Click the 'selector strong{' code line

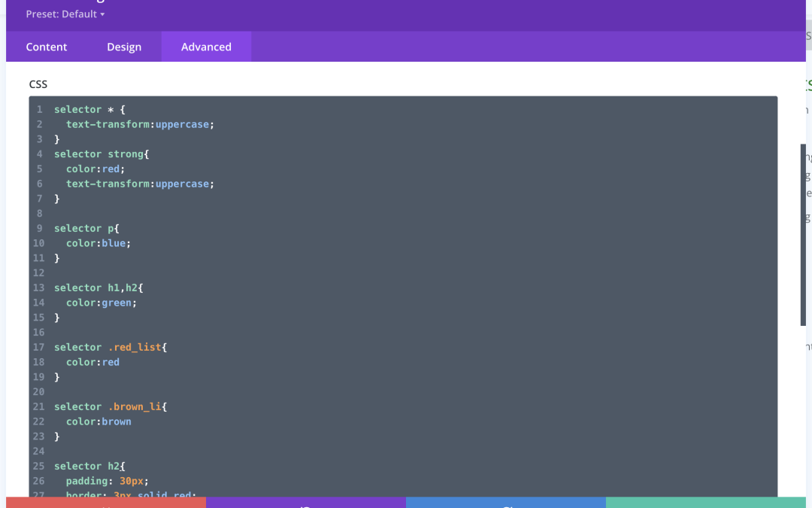coord(101,154)
